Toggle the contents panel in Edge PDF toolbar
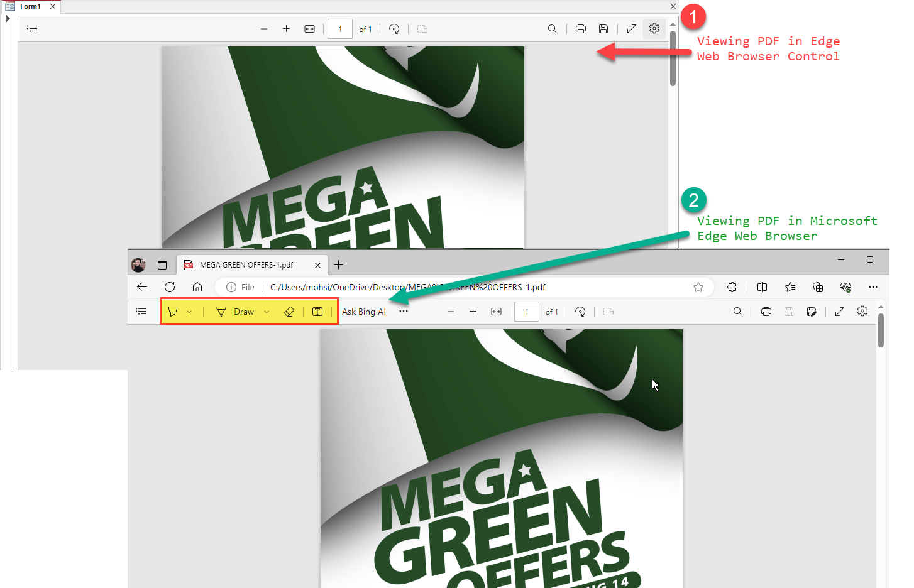This screenshot has width=914, height=588. click(141, 312)
